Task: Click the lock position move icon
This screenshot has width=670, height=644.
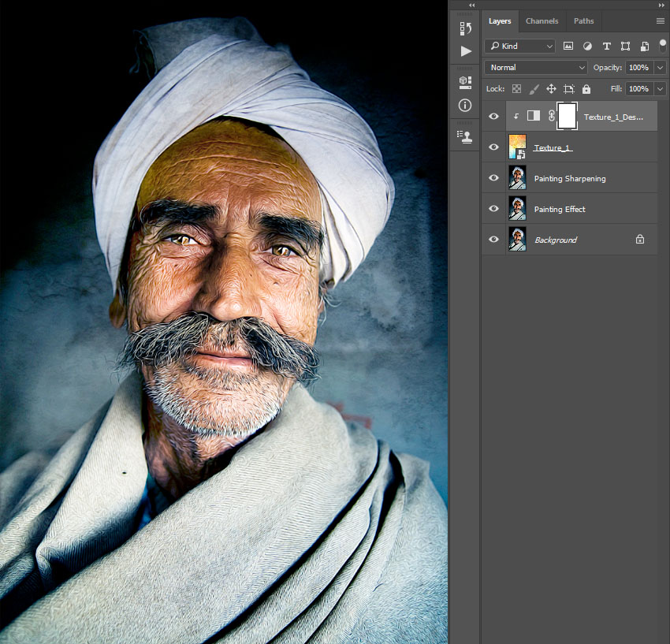Action: [551, 89]
